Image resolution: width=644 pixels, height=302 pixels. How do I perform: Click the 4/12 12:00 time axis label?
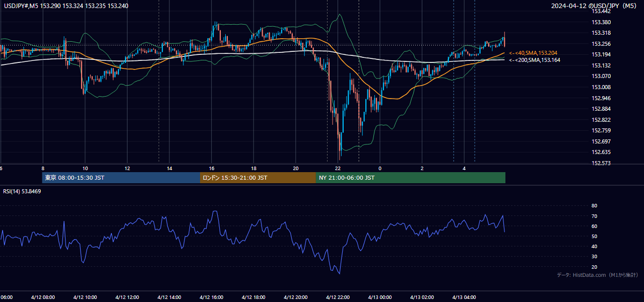tap(127, 297)
